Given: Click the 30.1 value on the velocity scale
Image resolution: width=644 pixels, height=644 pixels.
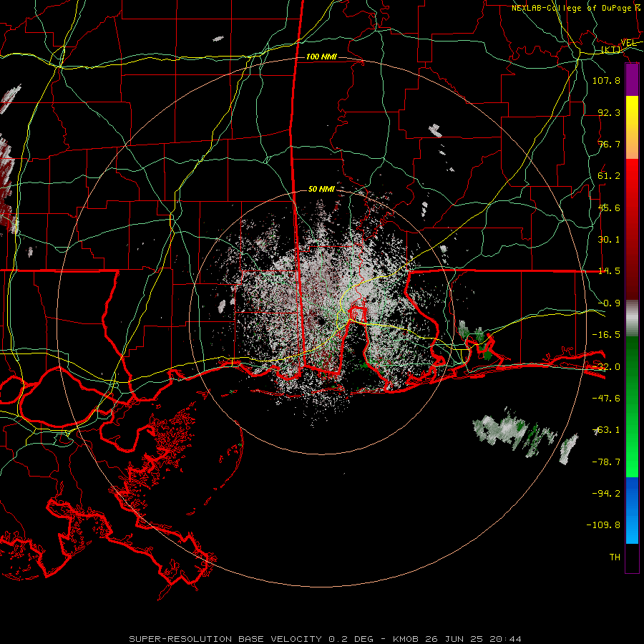Looking at the screenshot, I should point(609,240).
